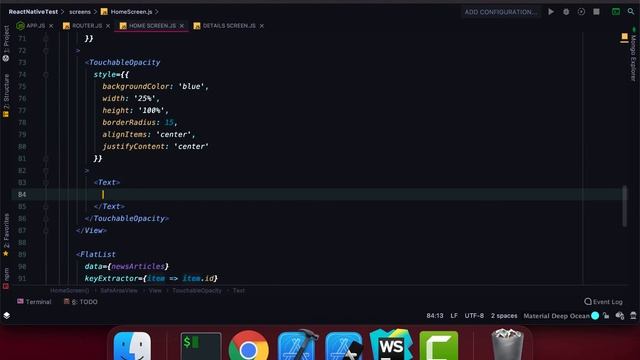640x360 pixels.
Task: Open the Mongo Explorer side panel
Action: pos(633,55)
